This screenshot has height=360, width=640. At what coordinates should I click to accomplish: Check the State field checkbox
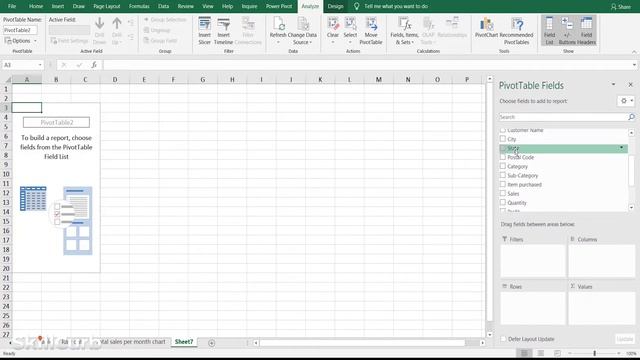coord(503,148)
